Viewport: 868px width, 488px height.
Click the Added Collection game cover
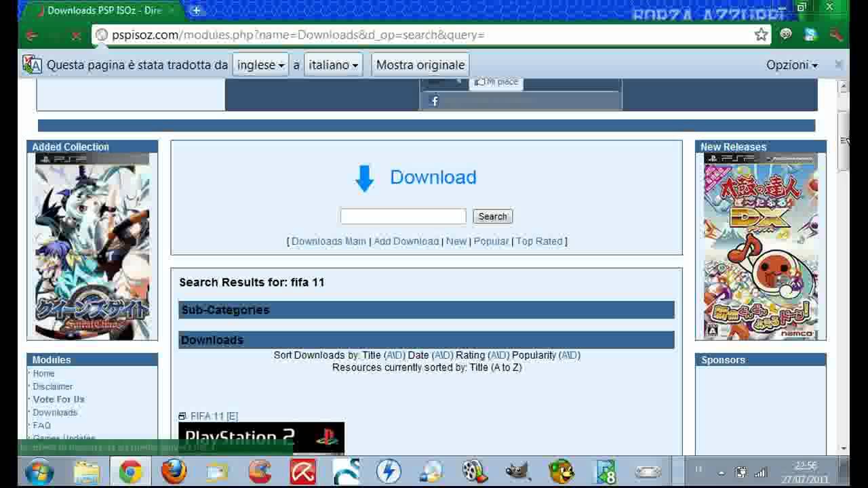click(92, 246)
